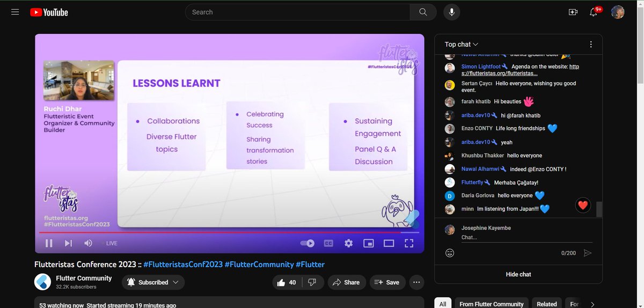Open more actions ellipsis under video
The image size is (644, 308).
click(416, 282)
